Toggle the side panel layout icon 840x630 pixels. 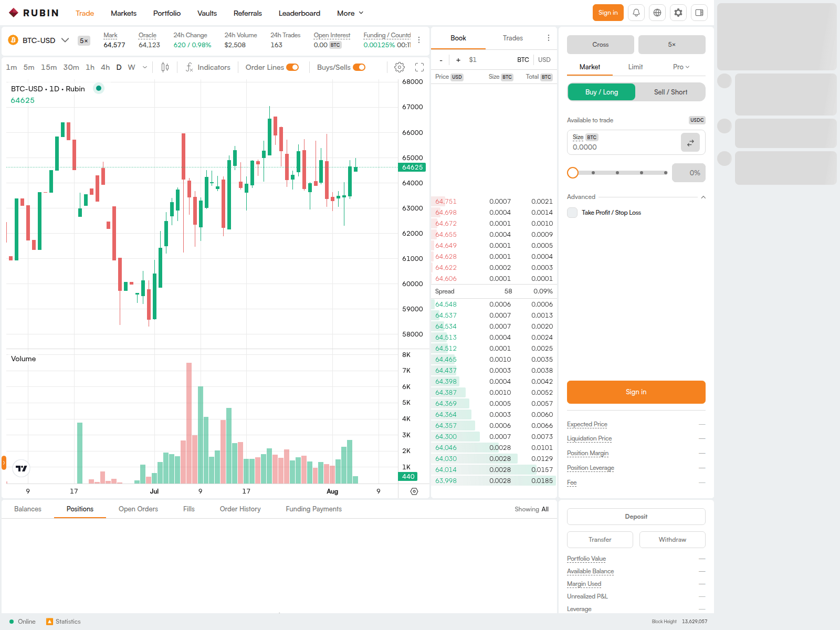(699, 13)
